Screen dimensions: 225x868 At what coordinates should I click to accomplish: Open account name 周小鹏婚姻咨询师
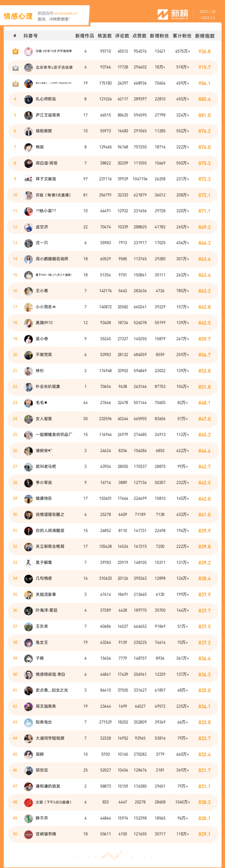click(x=52, y=259)
